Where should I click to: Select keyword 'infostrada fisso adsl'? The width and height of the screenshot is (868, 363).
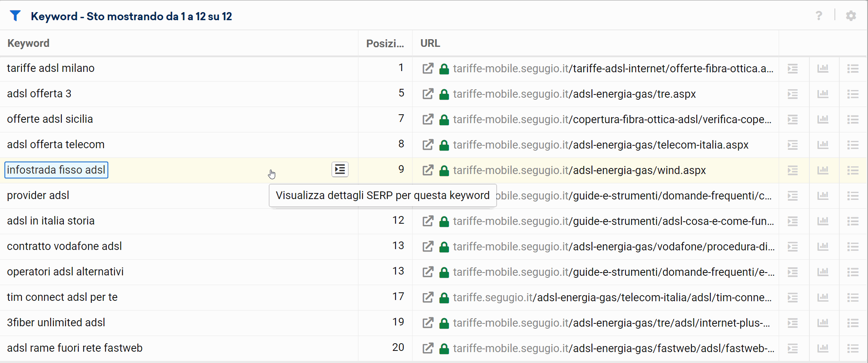click(56, 170)
